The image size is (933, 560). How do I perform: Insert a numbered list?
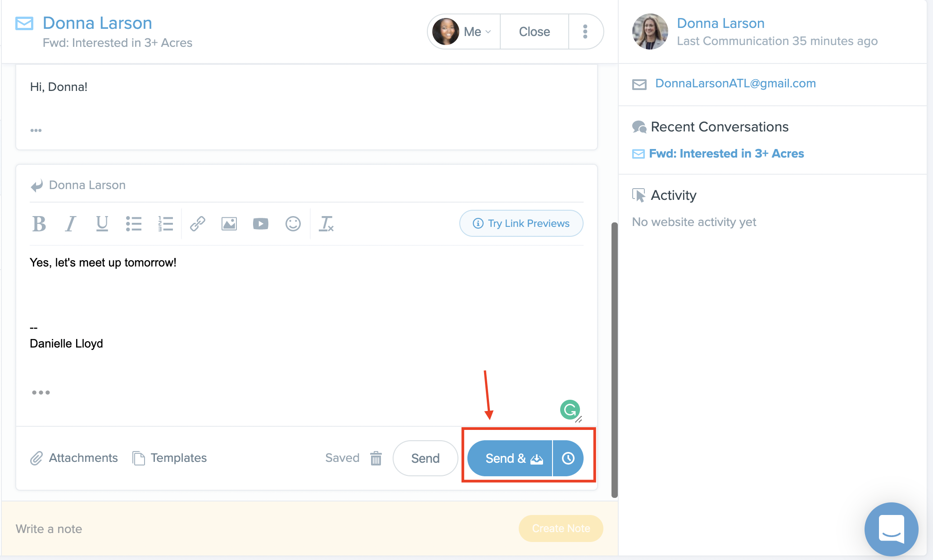pos(165,223)
